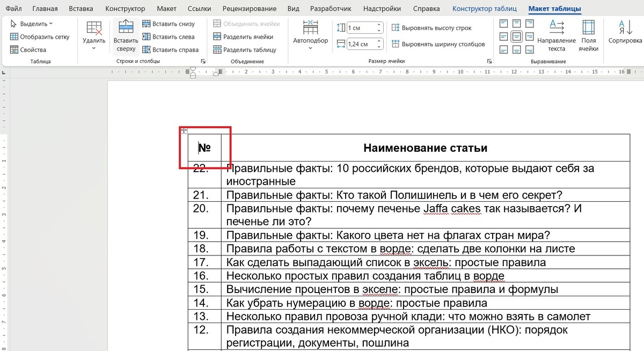Screen dimensions: 644x351
Task: Click the № header cell
Action: click(204, 148)
